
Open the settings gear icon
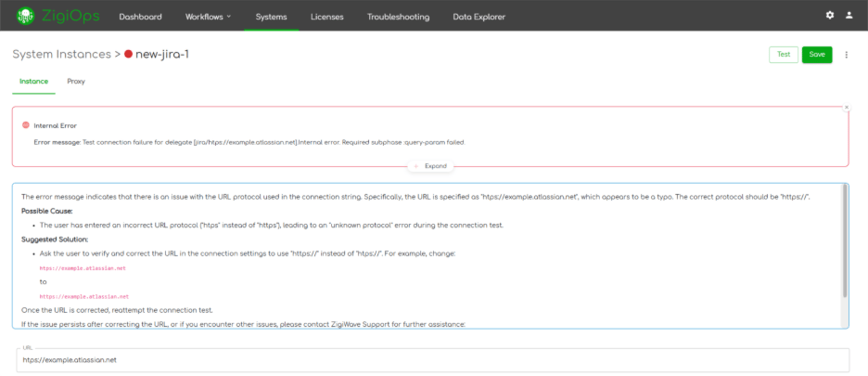(830, 16)
